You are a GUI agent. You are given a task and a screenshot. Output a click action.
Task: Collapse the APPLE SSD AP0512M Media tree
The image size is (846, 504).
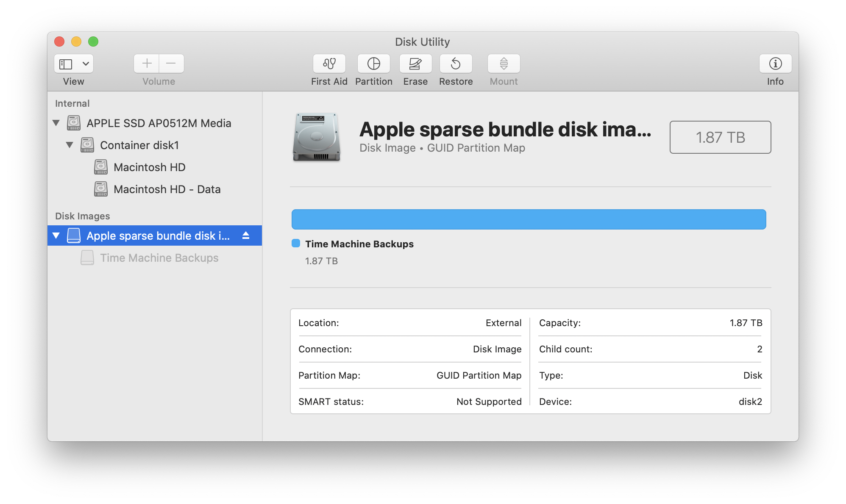pos(56,123)
